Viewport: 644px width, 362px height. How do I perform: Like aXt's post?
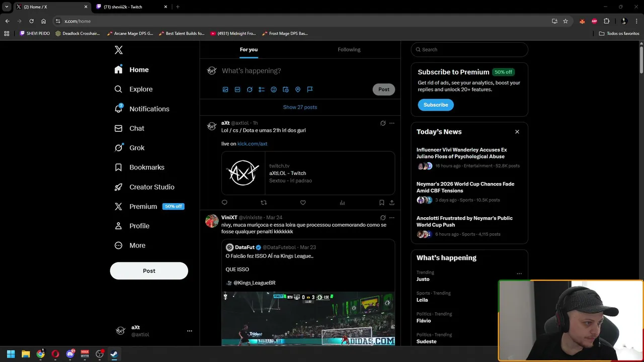click(x=303, y=203)
